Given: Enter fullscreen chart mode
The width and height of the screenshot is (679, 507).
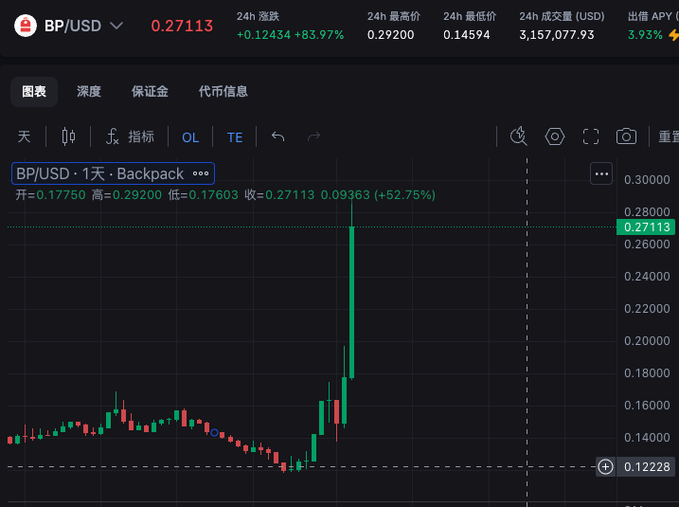Looking at the screenshot, I should (x=591, y=136).
